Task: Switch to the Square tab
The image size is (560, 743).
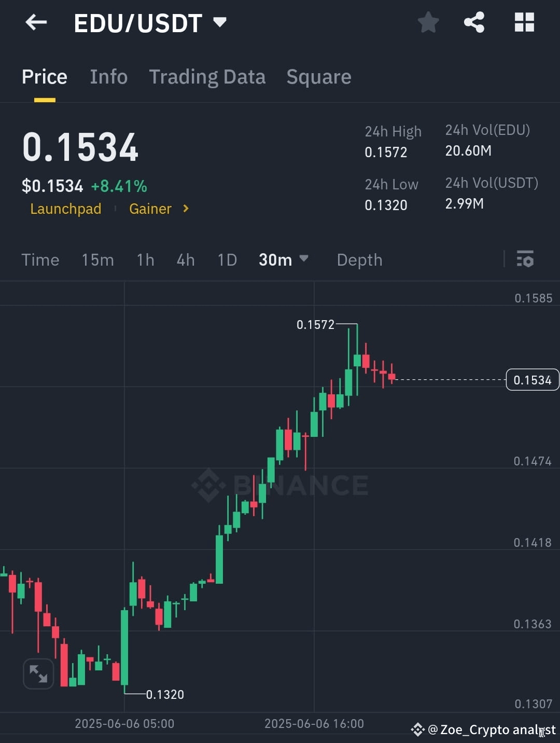Action: pyautogui.click(x=318, y=77)
